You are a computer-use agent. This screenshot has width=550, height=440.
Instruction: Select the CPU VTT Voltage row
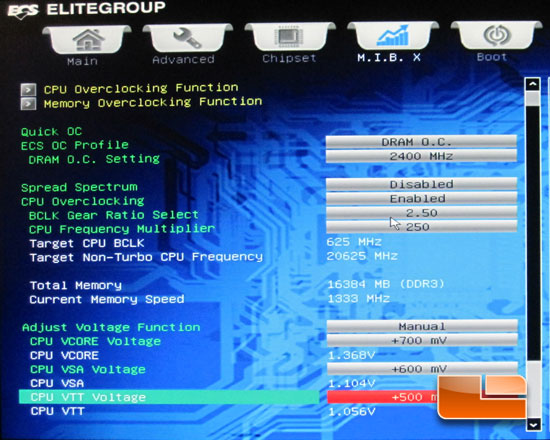(x=169, y=397)
